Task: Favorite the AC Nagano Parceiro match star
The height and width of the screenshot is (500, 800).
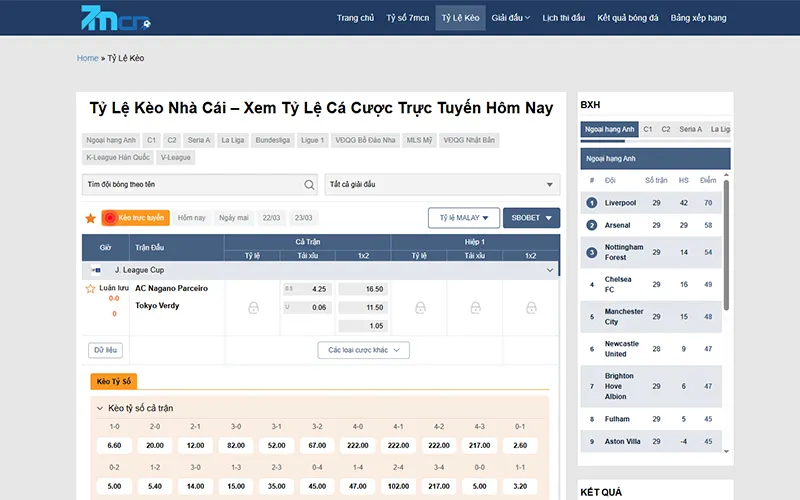Action: (90, 288)
